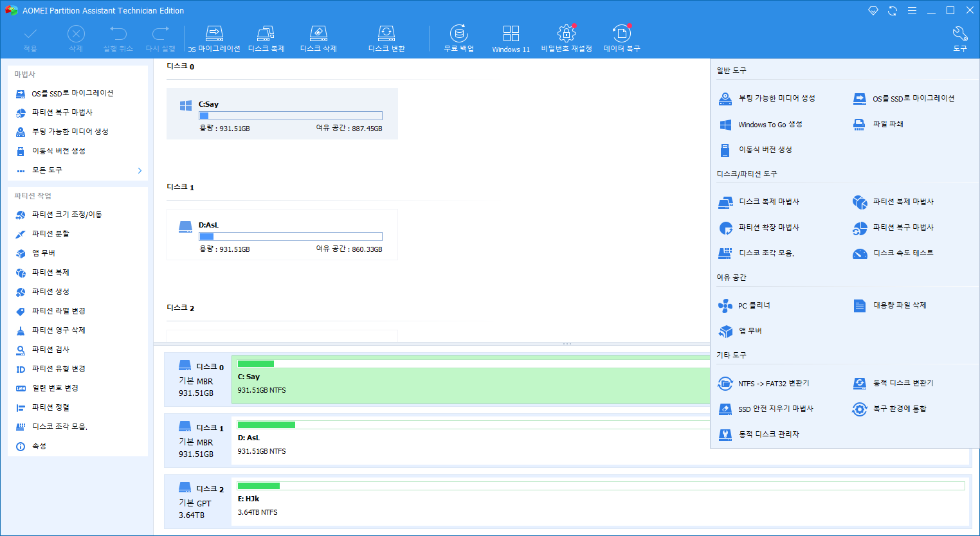Choose 파티션 분할 in the sidebar
The image size is (980, 536).
point(42,234)
